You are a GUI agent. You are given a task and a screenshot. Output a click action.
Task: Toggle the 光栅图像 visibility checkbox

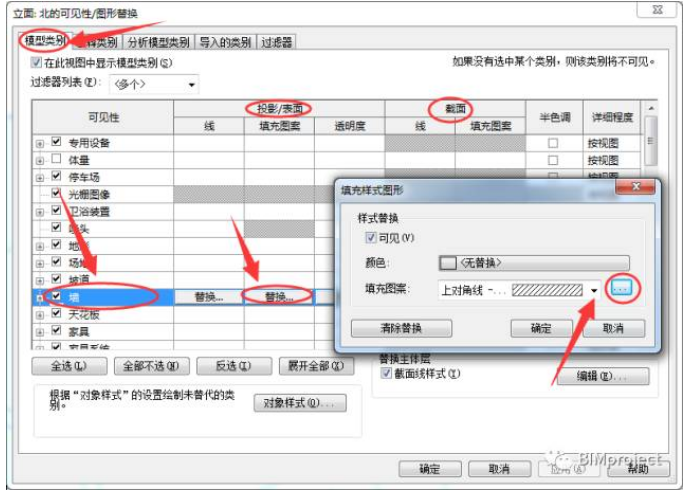pos(56,193)
